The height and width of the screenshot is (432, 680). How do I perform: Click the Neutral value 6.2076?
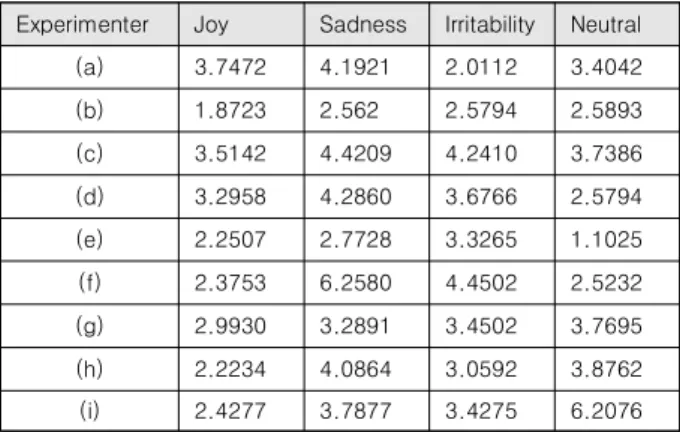[x=606, y=411]
